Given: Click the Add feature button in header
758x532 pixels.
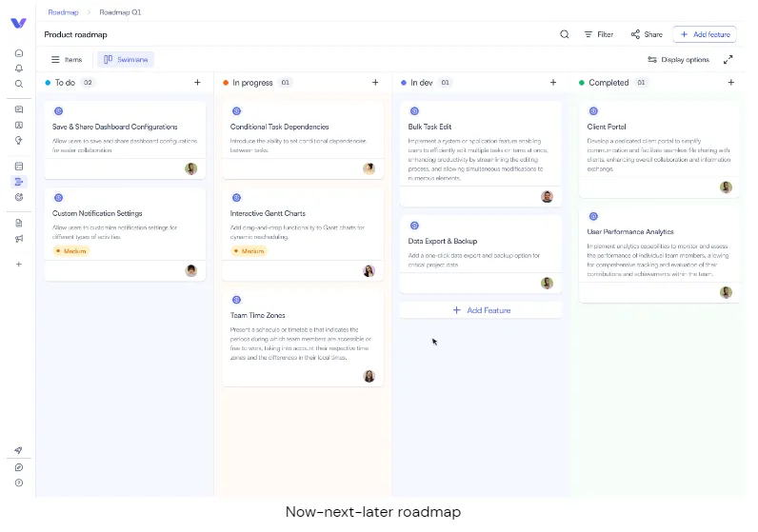Looking at the screenshot, I should [705, 34].
